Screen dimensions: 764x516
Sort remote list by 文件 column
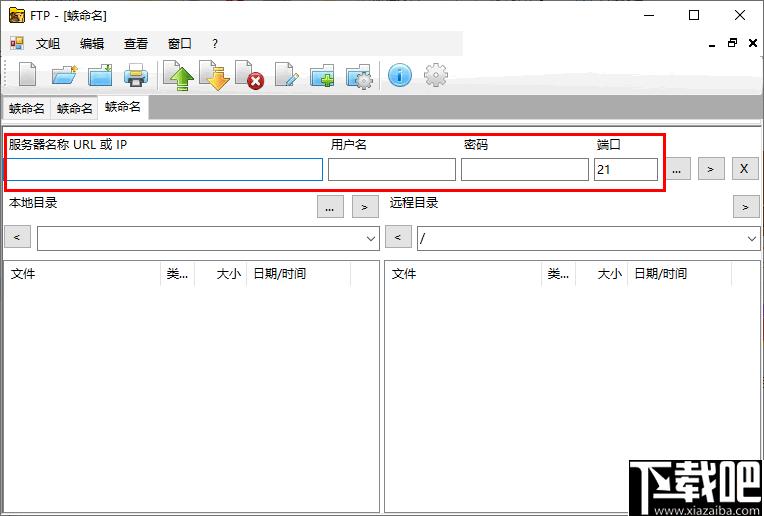coord(463,274)
